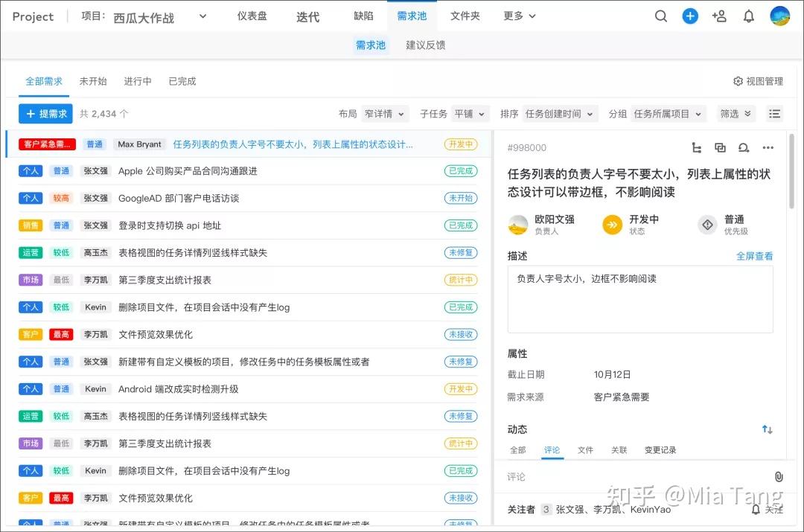Click the 全屏查看 link

(x=754, y=256)
